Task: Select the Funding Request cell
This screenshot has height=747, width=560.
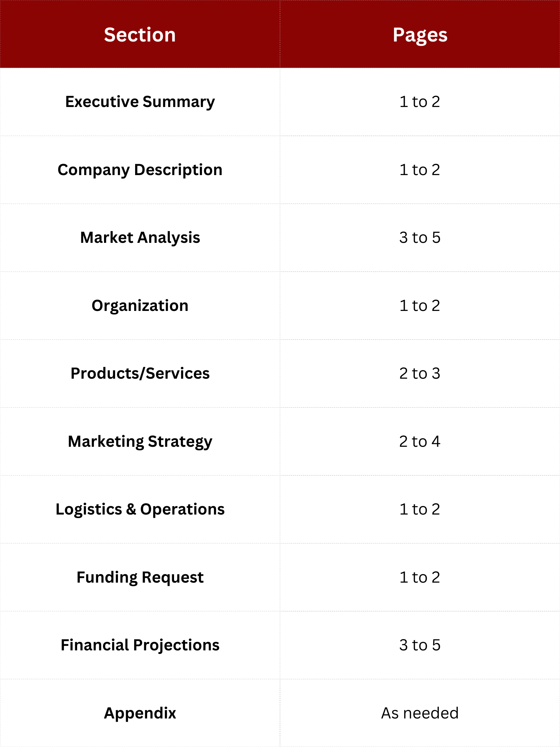Action: pos(140,577)
